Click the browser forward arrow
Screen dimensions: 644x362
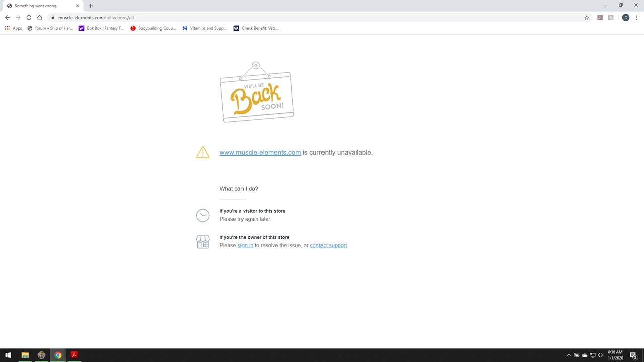click(18, 17)
